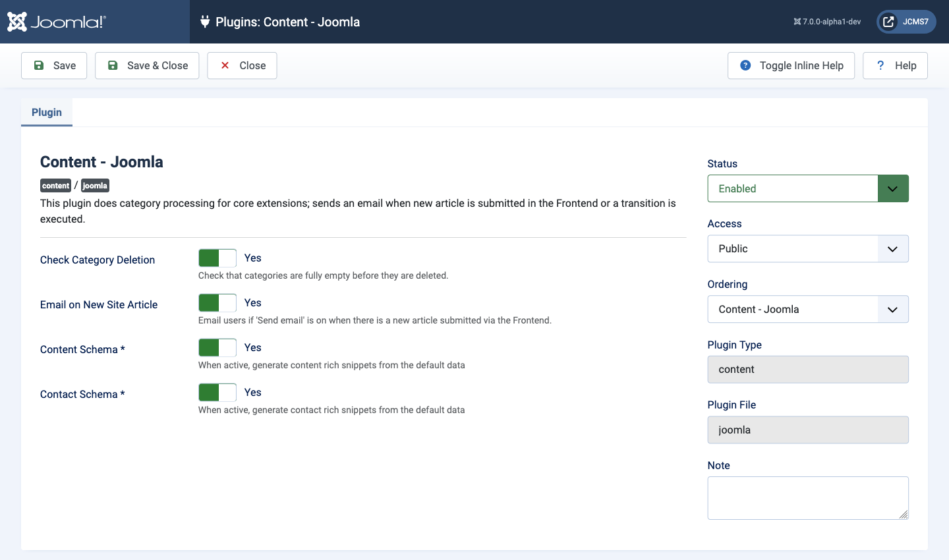The width and height of the screenshot is (949, 560).
Task: Toggle the Check Category Deletion switch
Action: 217,258
